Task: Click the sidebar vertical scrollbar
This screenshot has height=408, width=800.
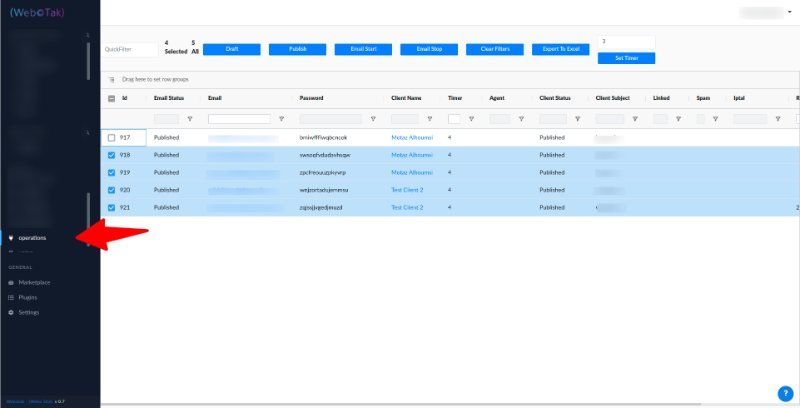Action: (x=88, y=61)
